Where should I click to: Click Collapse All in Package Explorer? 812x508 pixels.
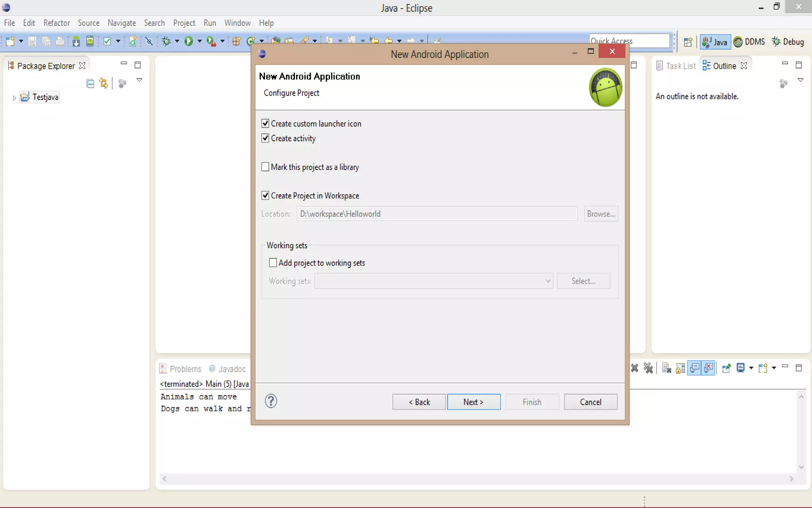coord(90,83)
